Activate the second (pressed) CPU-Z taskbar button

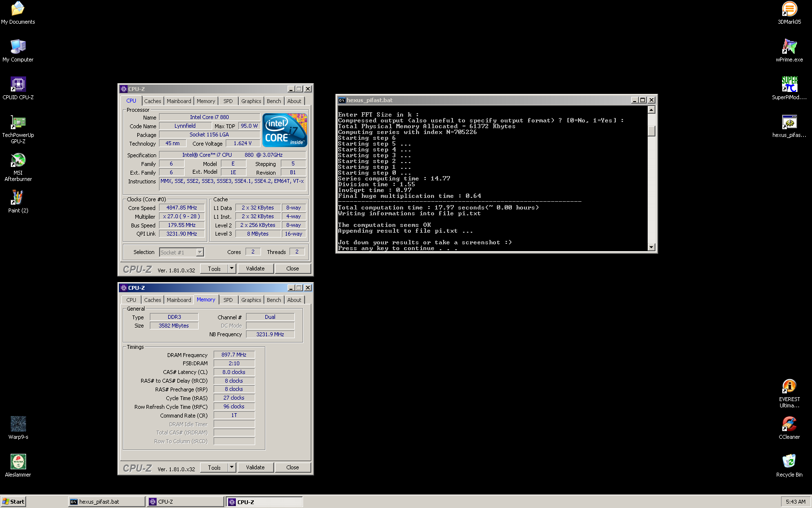coord(264,502)
